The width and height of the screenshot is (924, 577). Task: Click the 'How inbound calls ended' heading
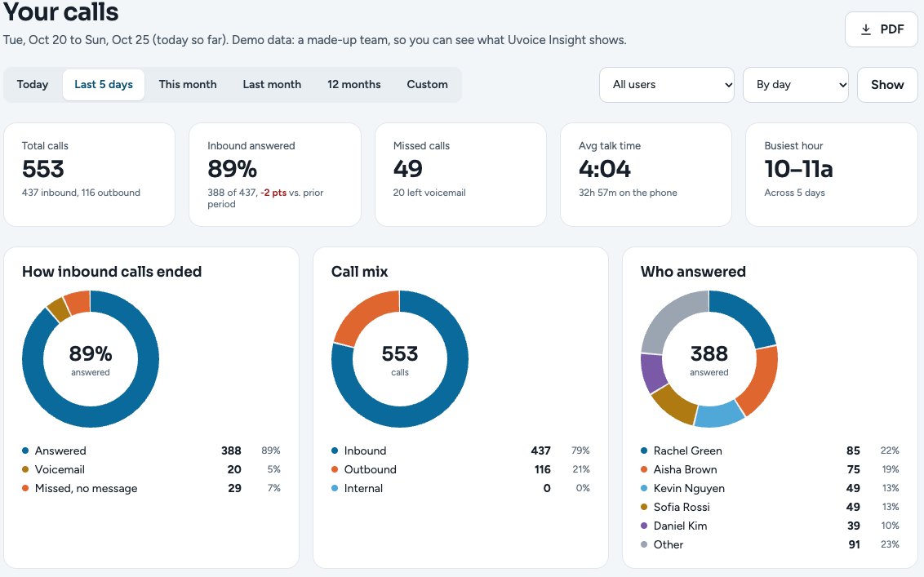tap(112, 272)
